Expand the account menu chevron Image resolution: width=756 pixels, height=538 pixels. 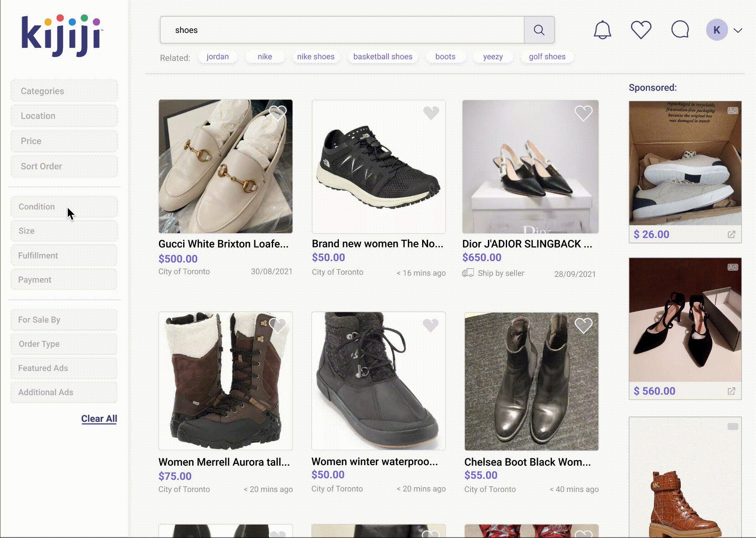click(738, 30)
